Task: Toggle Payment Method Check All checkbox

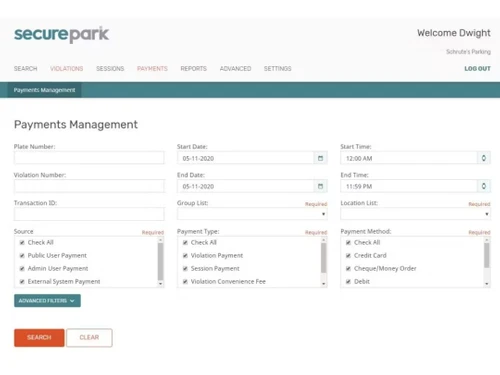Action: pyautogui.click(x=348, y=242)
